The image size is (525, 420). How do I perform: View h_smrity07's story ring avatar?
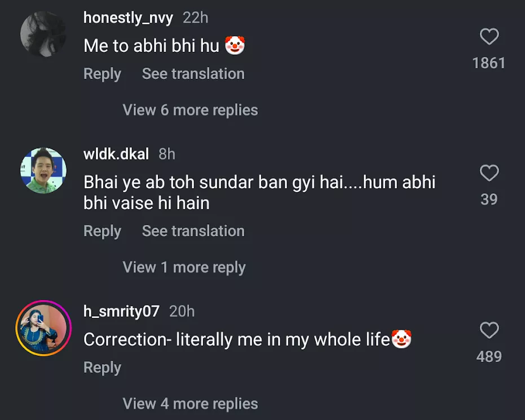point(43,328)
